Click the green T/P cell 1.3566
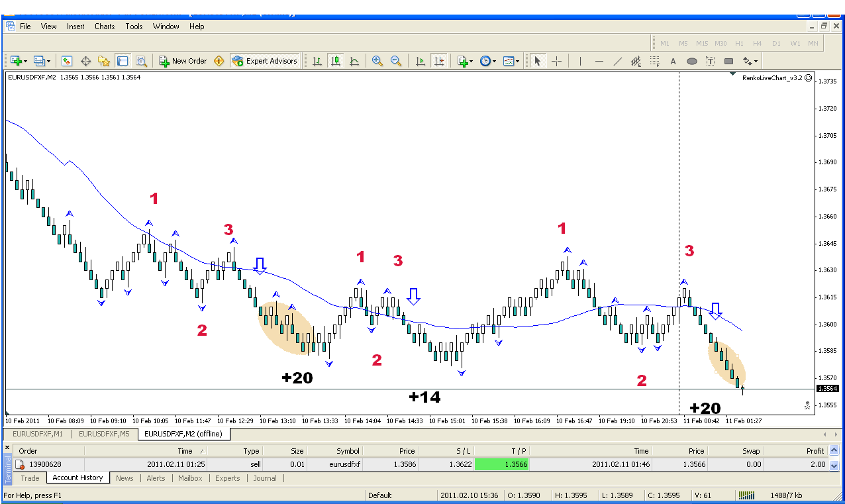Viewport: 845px width, 504px height. (x=503, y=464)
